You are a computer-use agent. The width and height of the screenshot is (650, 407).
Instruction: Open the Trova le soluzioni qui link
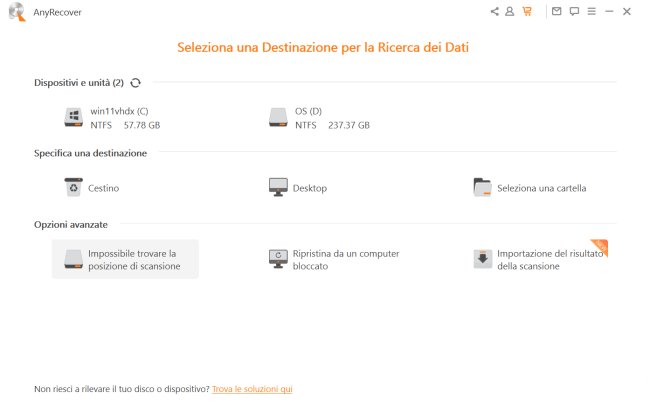pyautogui.click(x=252, y=389)
